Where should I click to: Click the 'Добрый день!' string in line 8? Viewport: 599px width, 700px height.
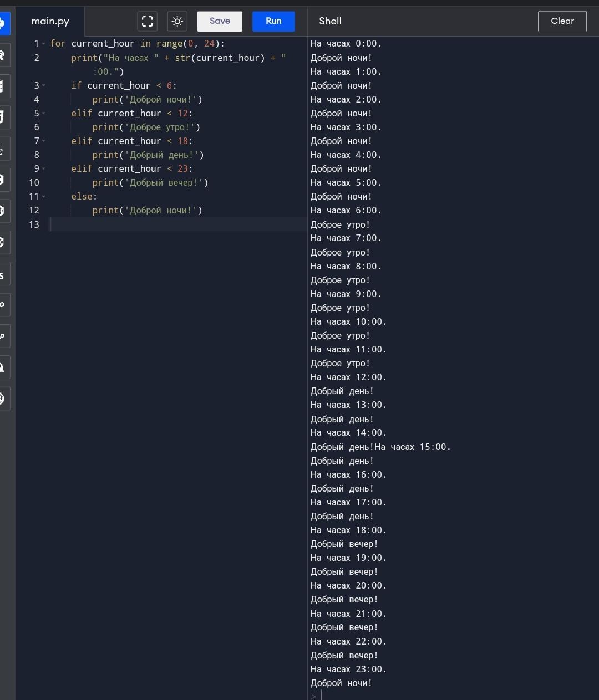(x=161, y=155)
